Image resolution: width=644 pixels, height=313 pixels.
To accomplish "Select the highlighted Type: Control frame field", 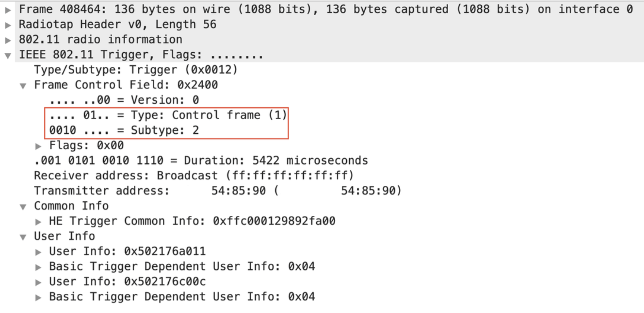I will tap(166, 115).
